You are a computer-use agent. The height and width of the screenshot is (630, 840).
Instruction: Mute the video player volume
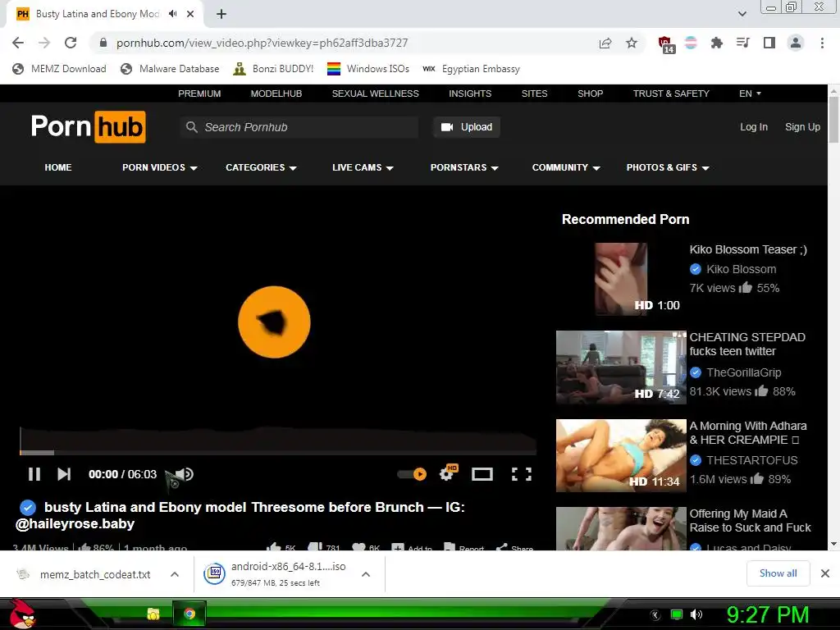185,474
